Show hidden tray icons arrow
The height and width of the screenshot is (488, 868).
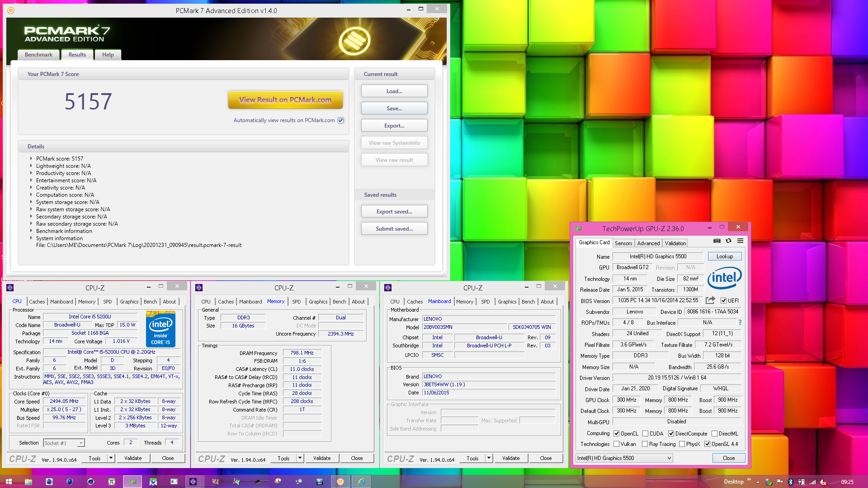pos(758,482)
